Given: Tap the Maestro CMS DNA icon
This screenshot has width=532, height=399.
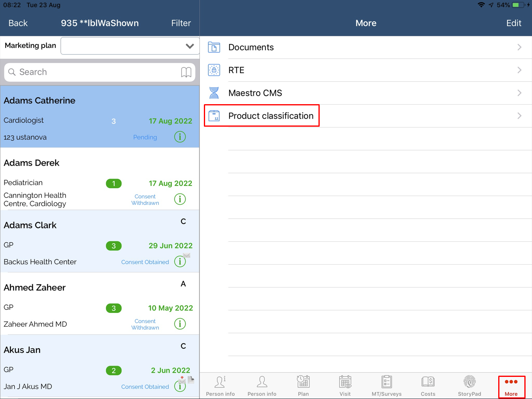Looking at the screenshot, I should coord(214,93).
